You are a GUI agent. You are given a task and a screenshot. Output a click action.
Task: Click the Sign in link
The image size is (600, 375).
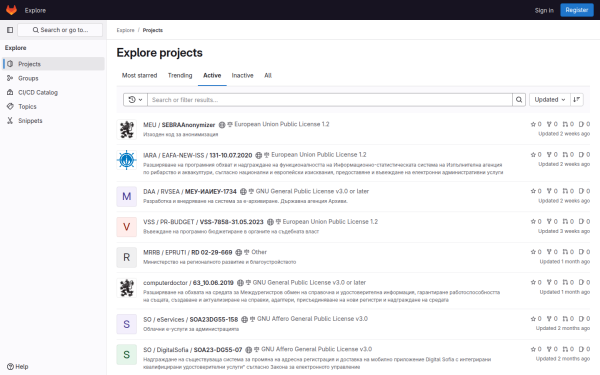[544, 10]
